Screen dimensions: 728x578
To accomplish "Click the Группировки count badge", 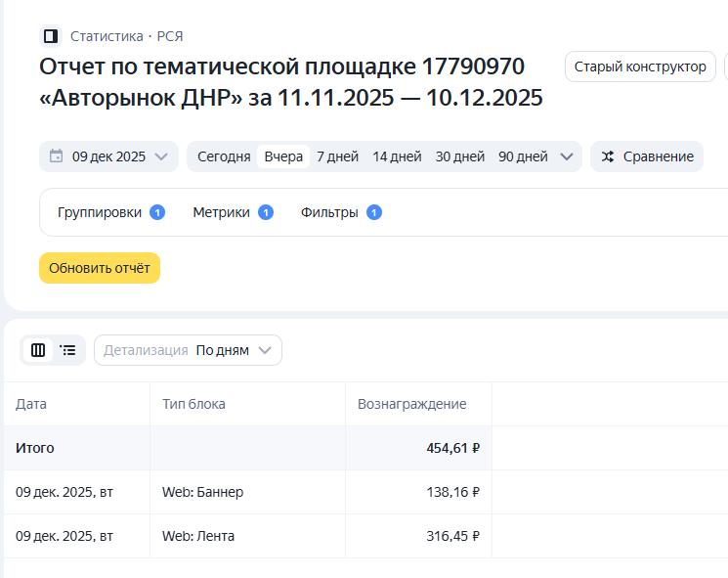I will click(x=157, y=212).
